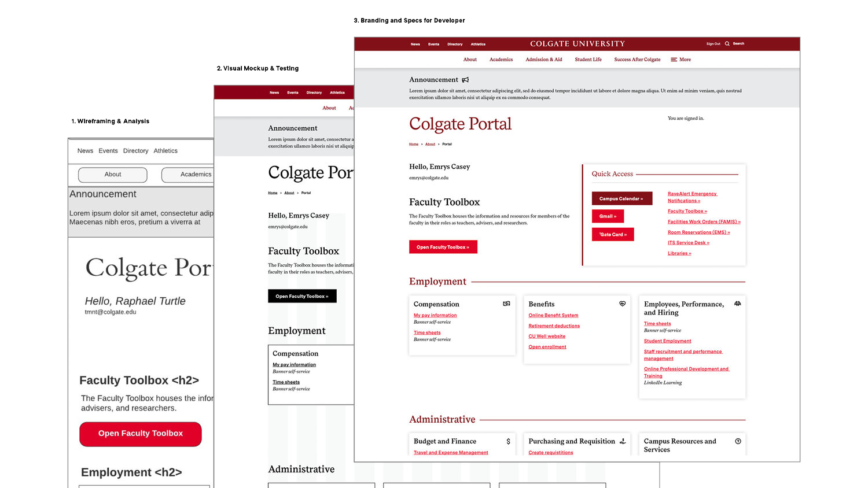Click Time sheets under Employees, Performance, and Hiring
This screenshot has width=868, height=488.
[x=657, y=324]
